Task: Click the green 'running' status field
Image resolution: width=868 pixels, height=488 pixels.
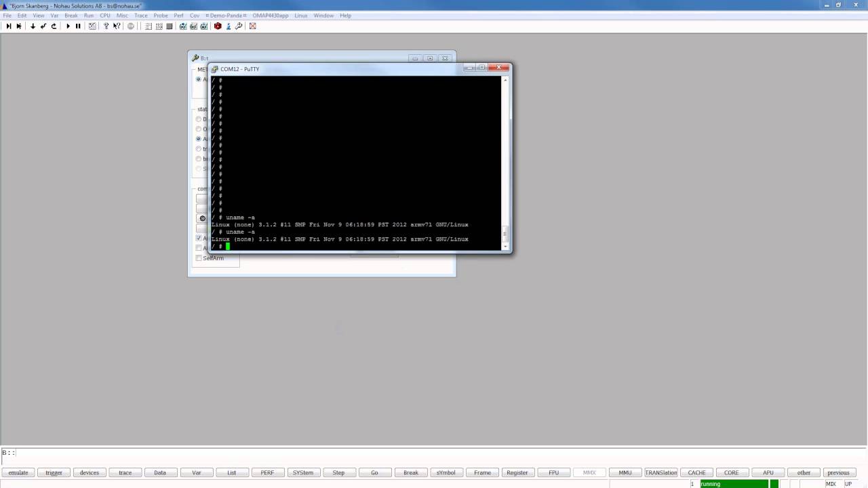Action: [734, 484]
